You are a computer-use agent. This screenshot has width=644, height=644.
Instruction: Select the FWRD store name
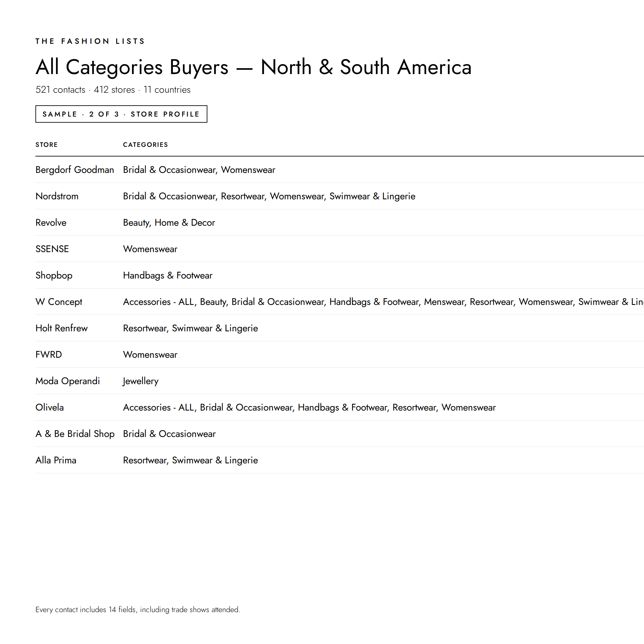coord(49,354)
